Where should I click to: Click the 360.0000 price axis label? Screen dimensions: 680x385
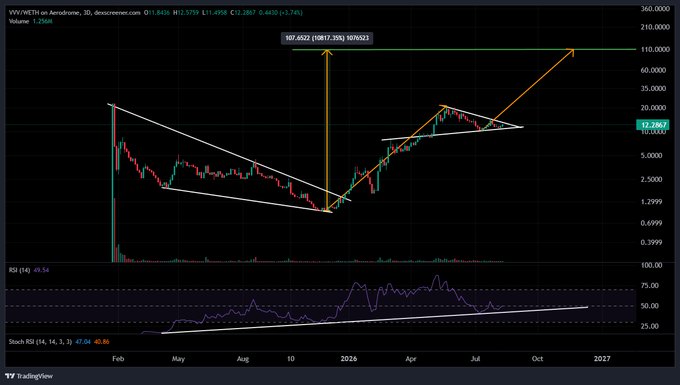(655, 9)
